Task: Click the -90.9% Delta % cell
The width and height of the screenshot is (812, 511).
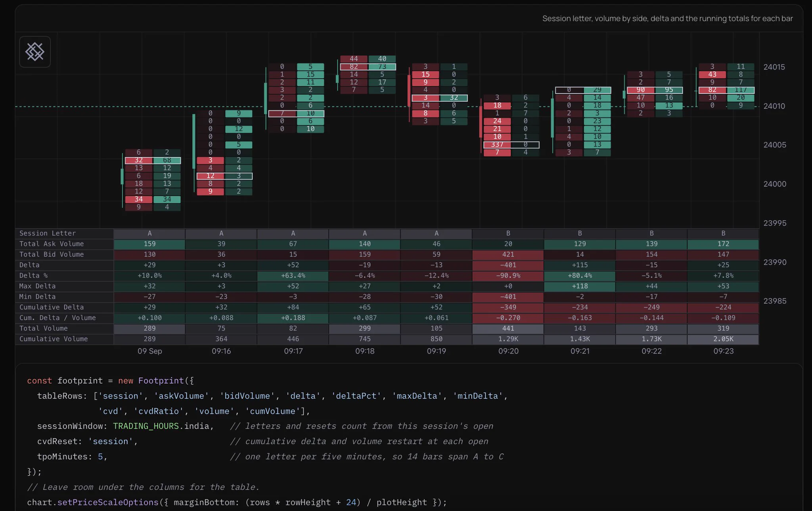Action: click(x=508, y=276)
